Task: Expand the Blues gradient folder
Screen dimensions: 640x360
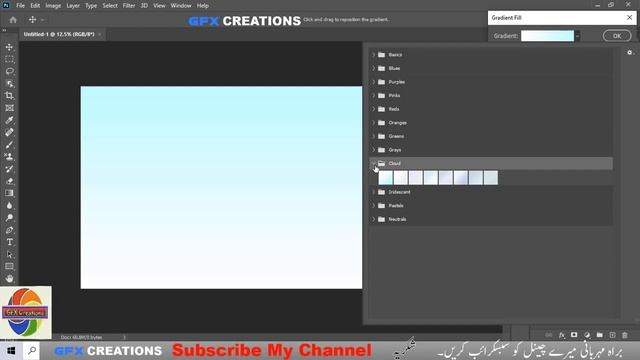Action: point(373,68)
